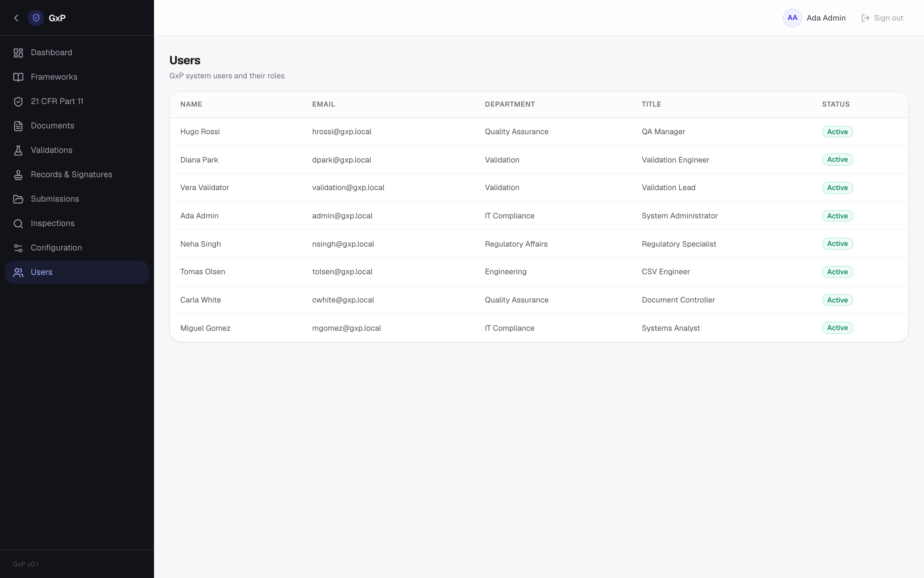Click email admin@gxp.local

[x=342, y=216]
